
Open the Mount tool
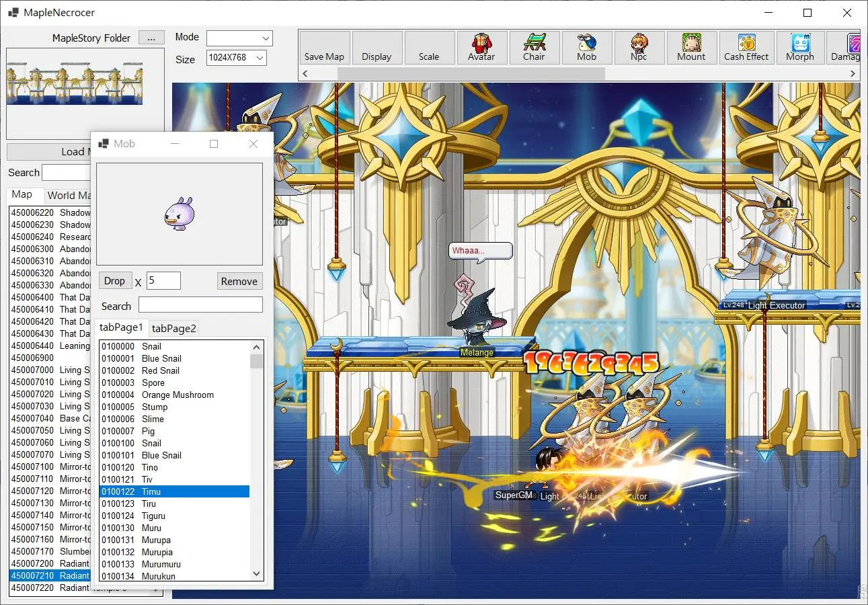691,48
